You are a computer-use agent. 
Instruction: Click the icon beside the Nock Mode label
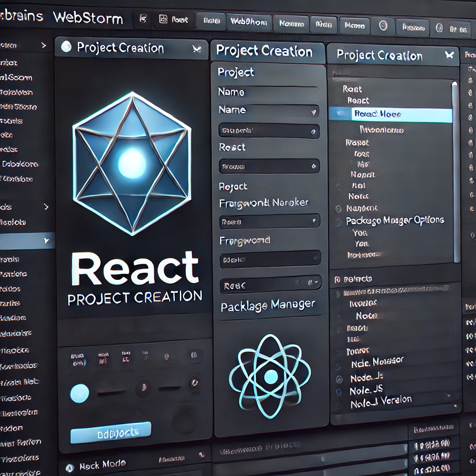[70, 468]
